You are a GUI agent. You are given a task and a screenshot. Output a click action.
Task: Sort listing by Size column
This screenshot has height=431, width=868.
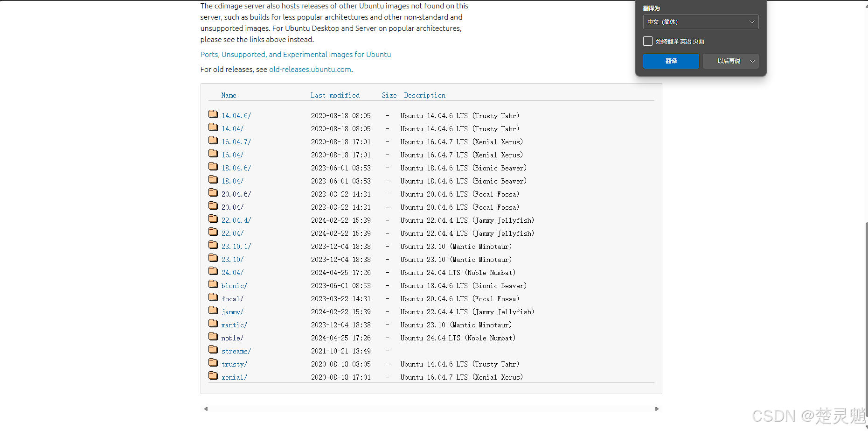click(389, 95)
